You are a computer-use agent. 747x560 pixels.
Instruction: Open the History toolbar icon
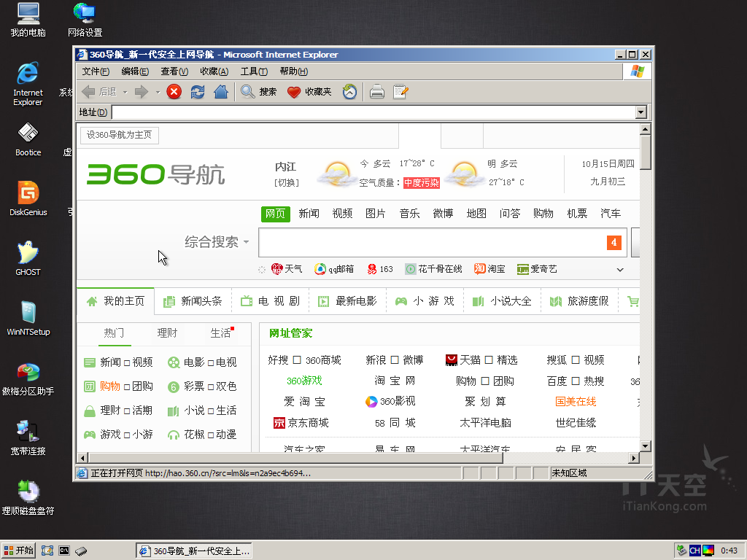pyautogui.click(x=350, y=92)
